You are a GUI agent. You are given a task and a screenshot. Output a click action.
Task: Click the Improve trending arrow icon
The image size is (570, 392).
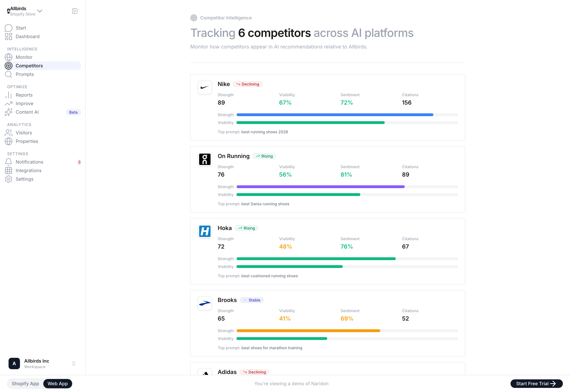(x=9, y=104)
